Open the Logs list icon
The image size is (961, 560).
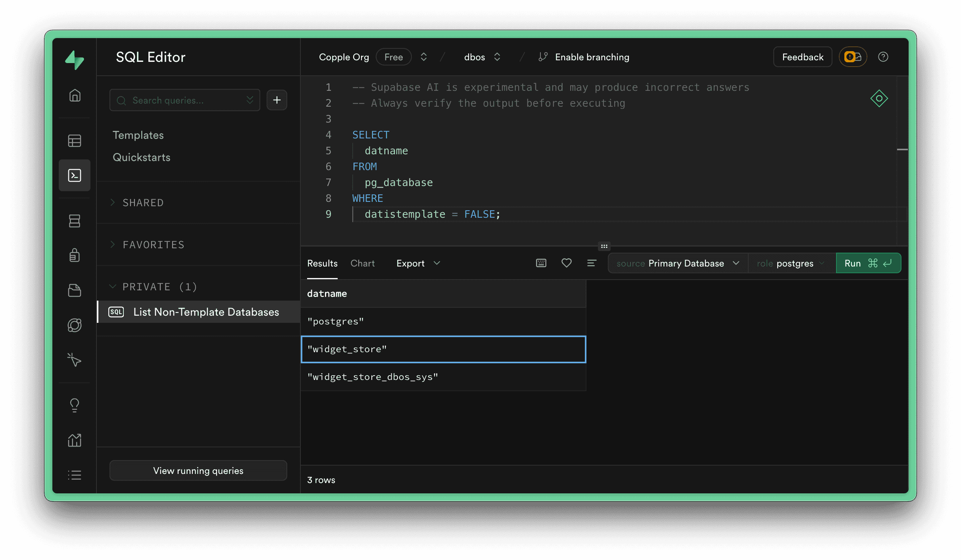(75, 475)
